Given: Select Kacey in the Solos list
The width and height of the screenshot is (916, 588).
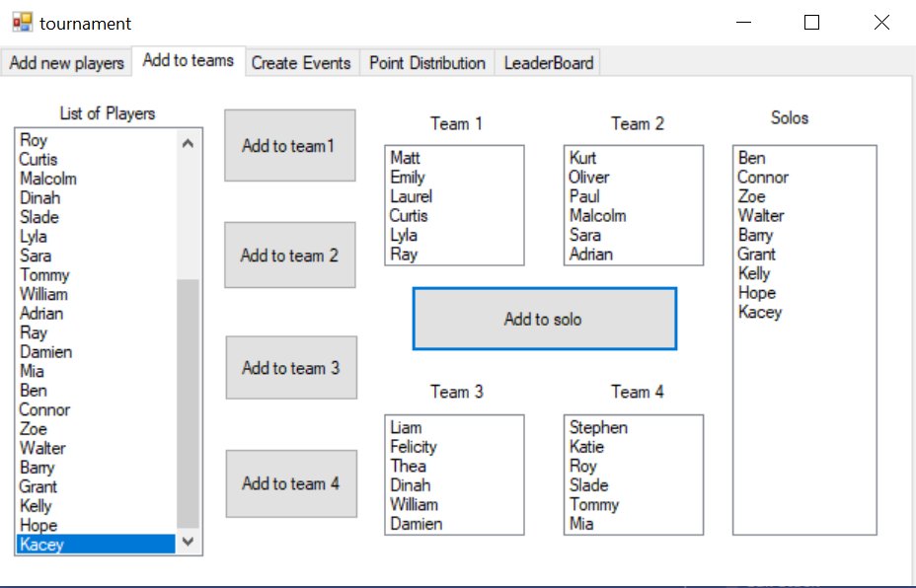Looking at the screenshot, I should coord(804,312).
